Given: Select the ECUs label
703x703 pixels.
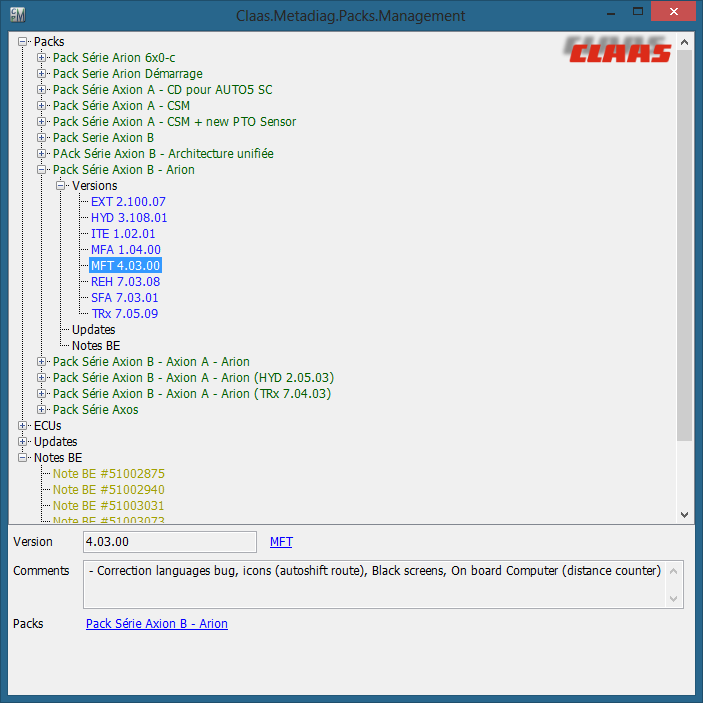Looking at the screenshot, I should [x=48, y=425].
